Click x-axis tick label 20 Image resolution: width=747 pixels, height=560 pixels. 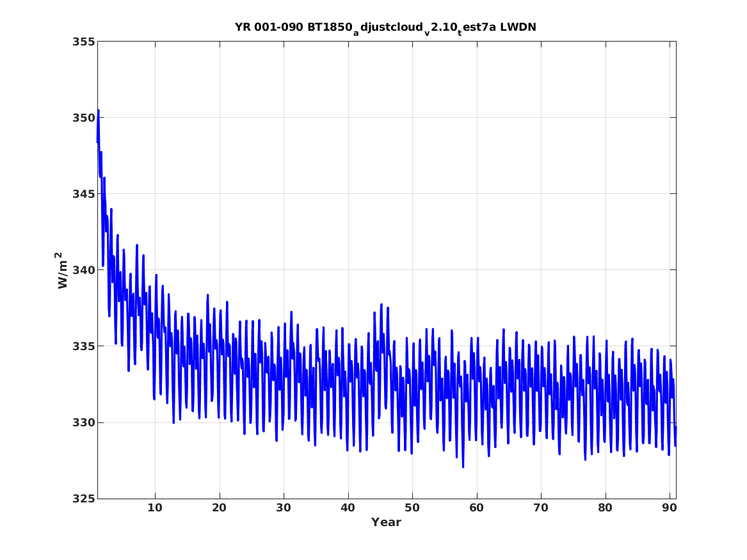pyautogui.click(x=219, y=508)
